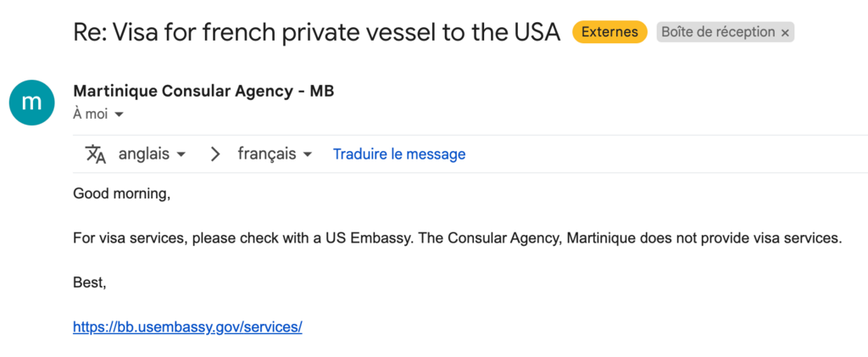Click the 'À moi' recipient text

click(90, 114)
